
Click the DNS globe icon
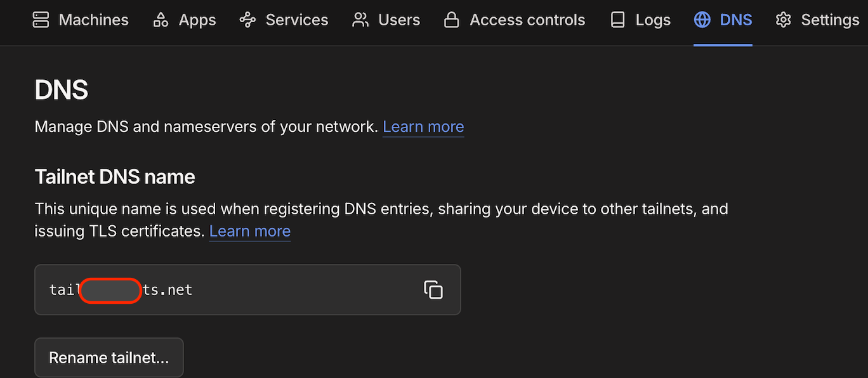click(702, 20)
